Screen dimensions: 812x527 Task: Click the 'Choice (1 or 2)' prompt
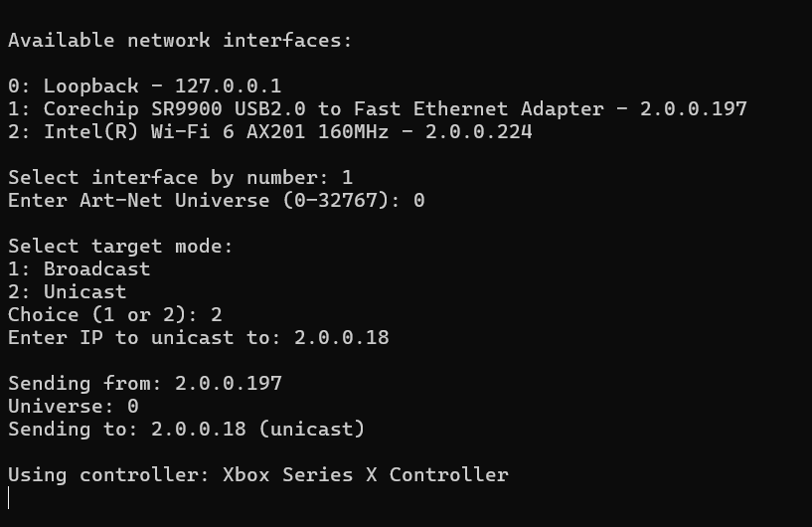(x=115, y=314)
